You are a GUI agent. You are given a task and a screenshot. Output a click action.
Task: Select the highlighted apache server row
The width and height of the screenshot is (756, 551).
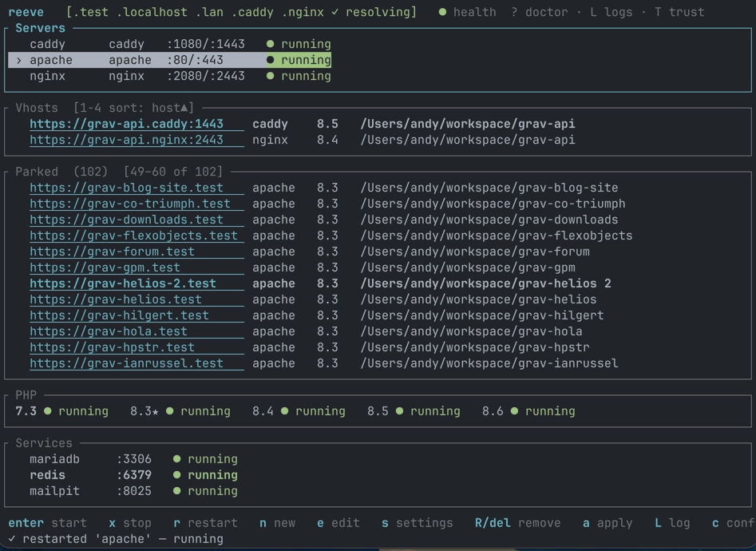(x=170, y=60)
